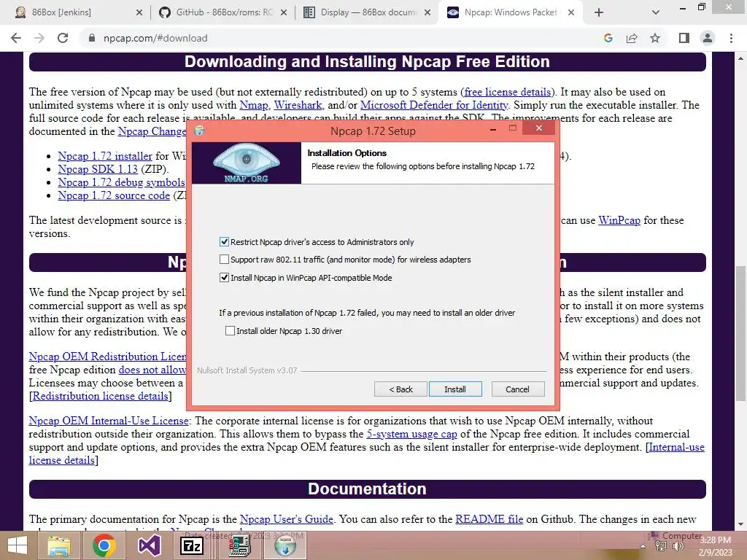Switch to Npcap installer taskbar icon
Viewport: 747px width, 560px height.
pyautogui.click(x=285, y=545)
